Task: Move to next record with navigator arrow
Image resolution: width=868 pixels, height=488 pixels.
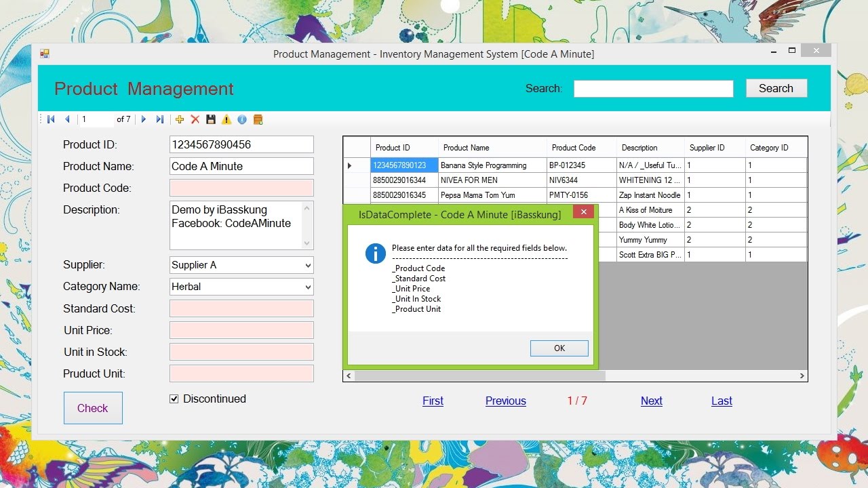Action: coord(144,119)
